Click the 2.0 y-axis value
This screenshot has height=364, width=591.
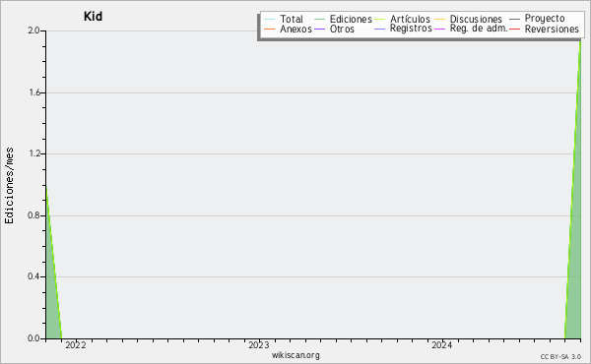tap(34, 30)
